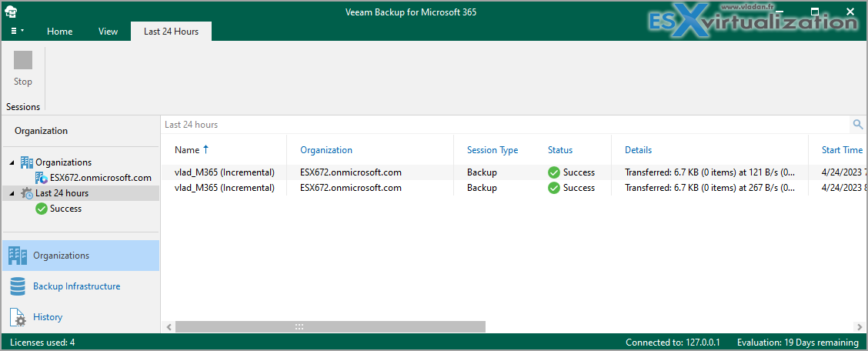Image resolution: width=868 pixels, height=351 pixels.
Task: Open Backup Infrastructure view
Action: click(x=81, y=286)
